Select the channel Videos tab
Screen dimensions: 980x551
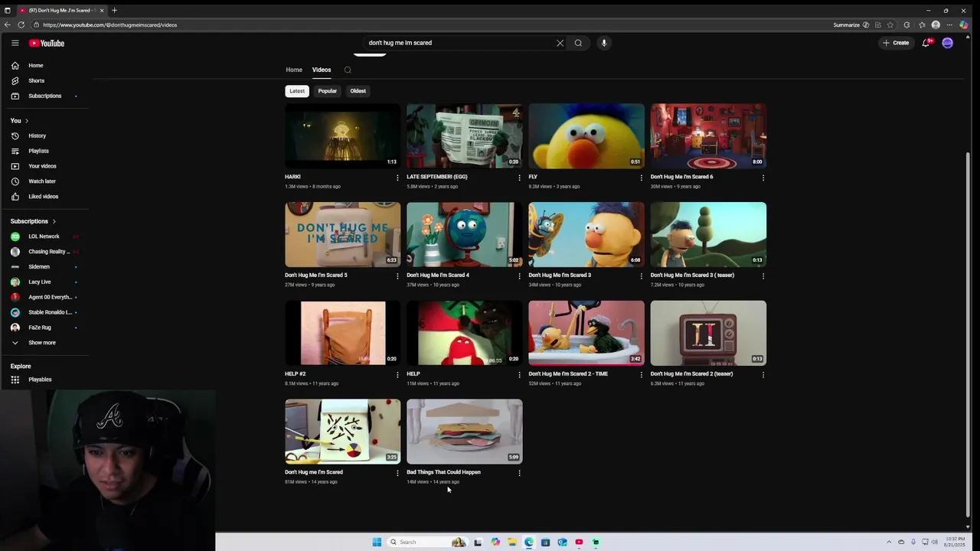point(322,70)
